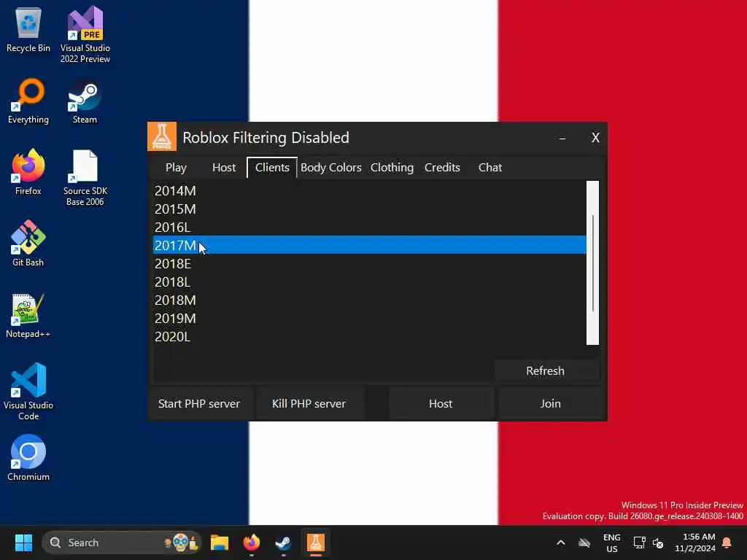The width and height of the screenshot is (747, 560).
Task: Select the highlighted 2017M client
Action: click(x=369, y=245)
